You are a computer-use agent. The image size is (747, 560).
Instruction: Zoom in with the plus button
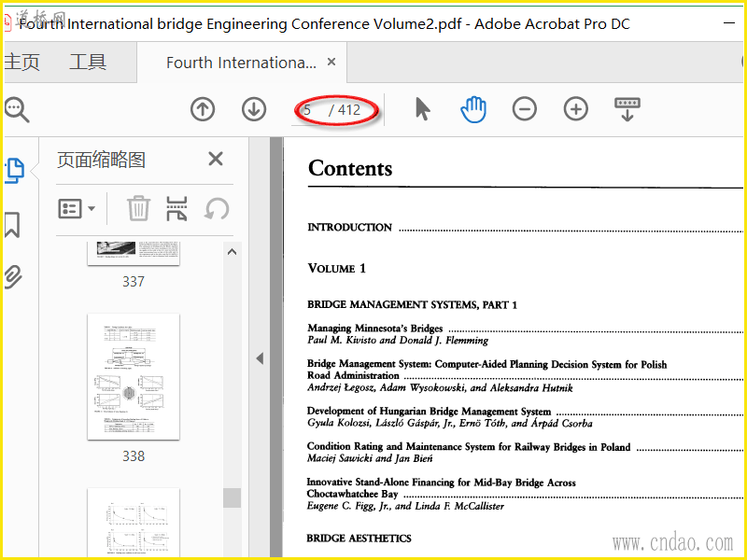pos(575,109)
